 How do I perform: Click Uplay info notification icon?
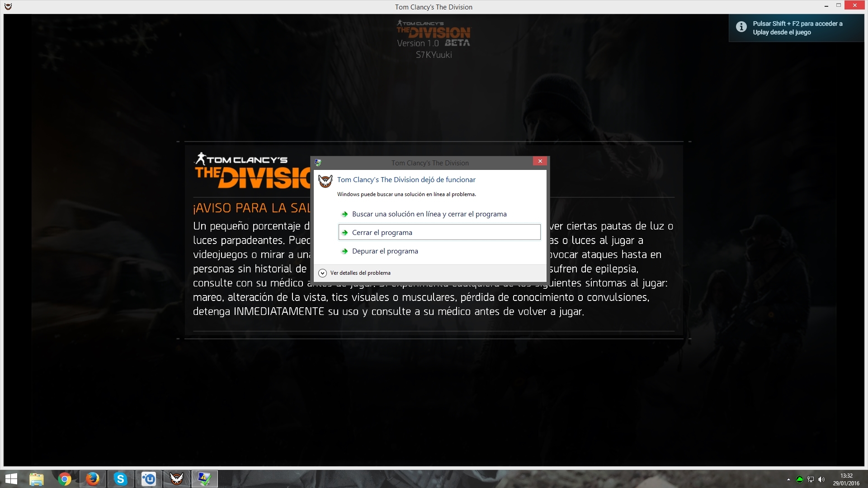click(741, 27)
